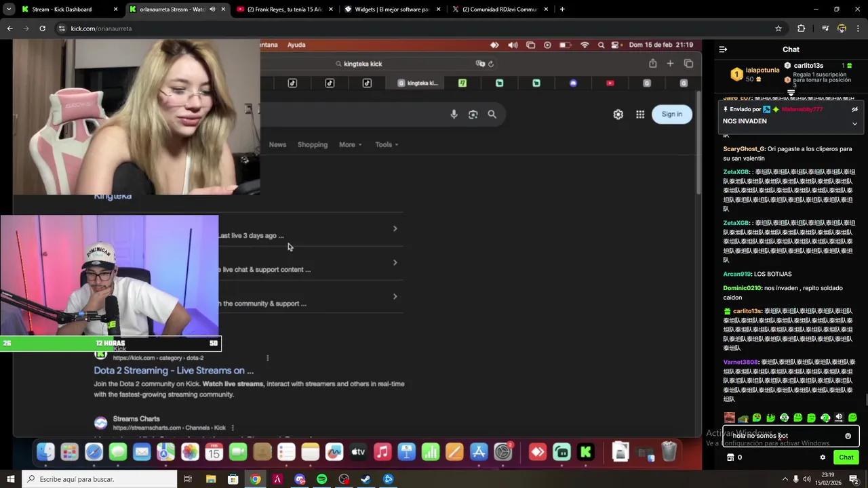Click voice search microphone in stream
Image resolution: width=868 pixels, height=488 pixels.
(454, 115)
